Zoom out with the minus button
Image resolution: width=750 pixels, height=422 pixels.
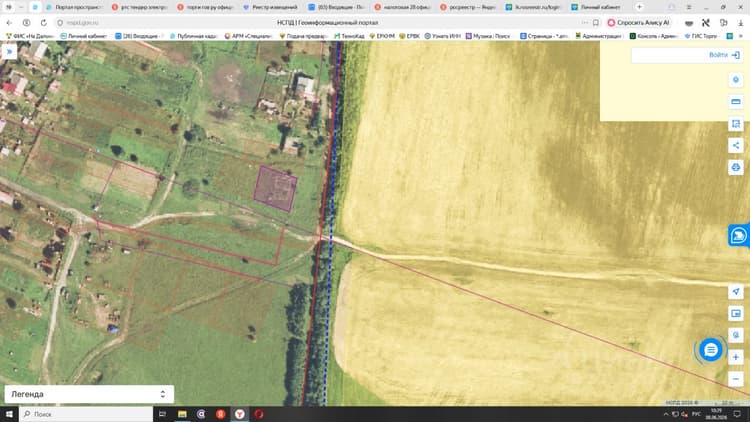coord(736,378)
